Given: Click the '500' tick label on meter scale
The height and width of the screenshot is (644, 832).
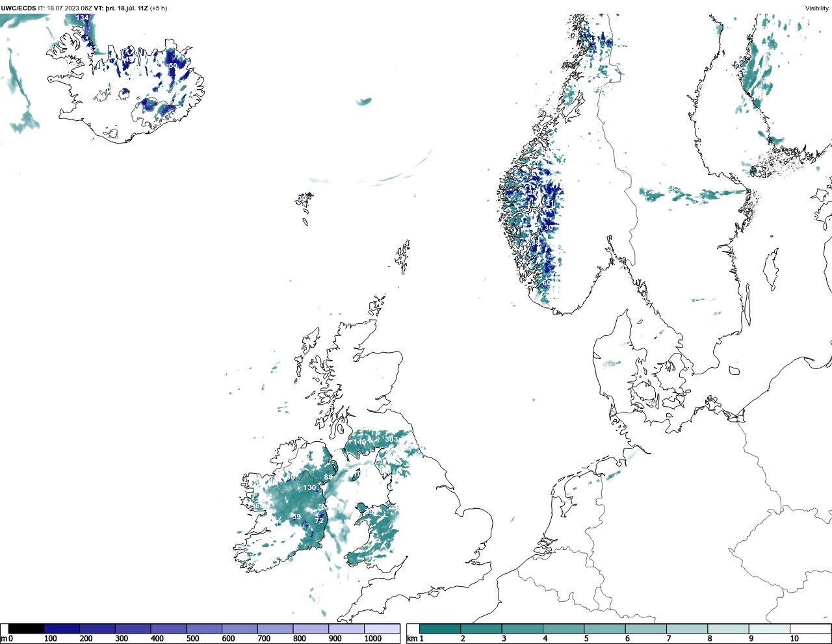Looking at the screenshot, I should tap(192, 639).
